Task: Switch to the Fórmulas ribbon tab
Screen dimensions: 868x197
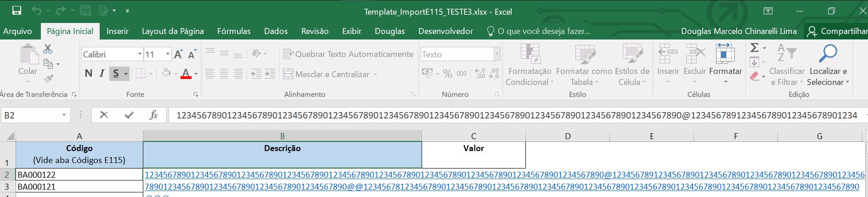Action: click(x=234, y=31)
